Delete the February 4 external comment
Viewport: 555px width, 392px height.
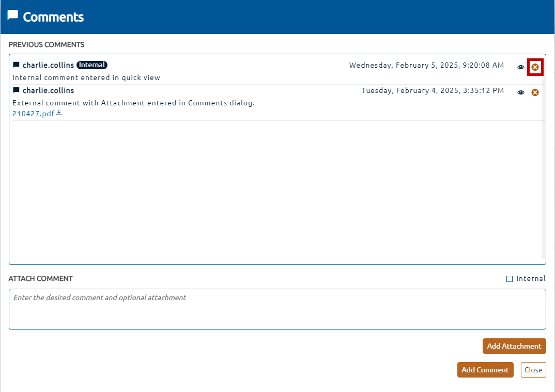point(535,92)
